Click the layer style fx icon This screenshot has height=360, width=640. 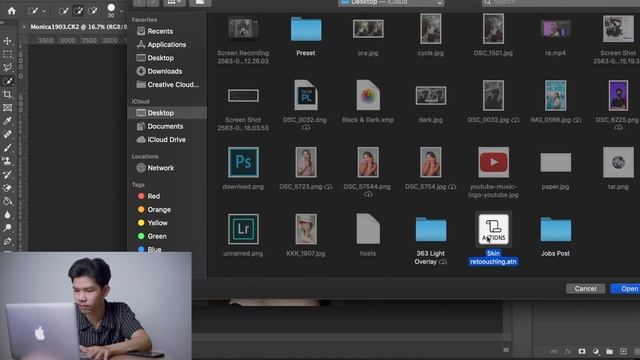click(568, 351)
